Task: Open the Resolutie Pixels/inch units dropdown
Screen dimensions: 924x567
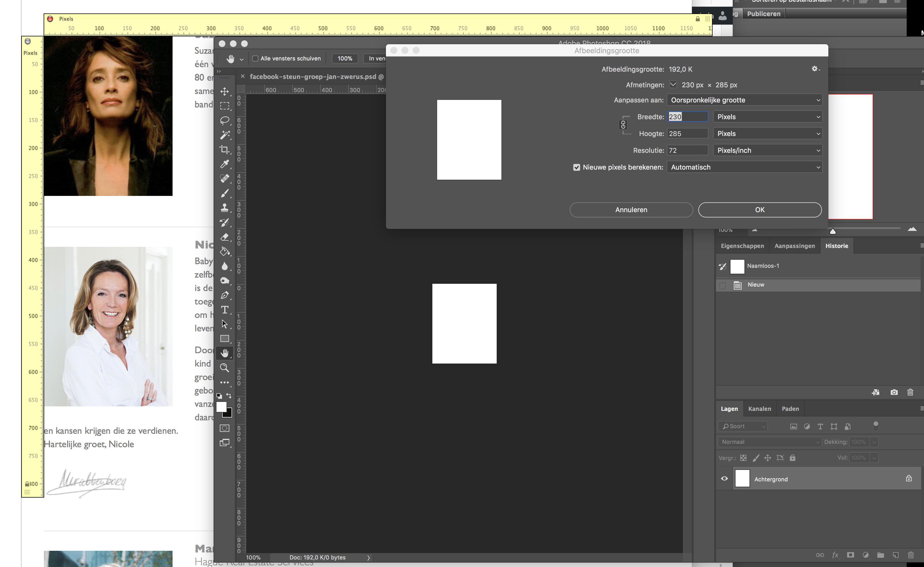Action: click(768, 151)
